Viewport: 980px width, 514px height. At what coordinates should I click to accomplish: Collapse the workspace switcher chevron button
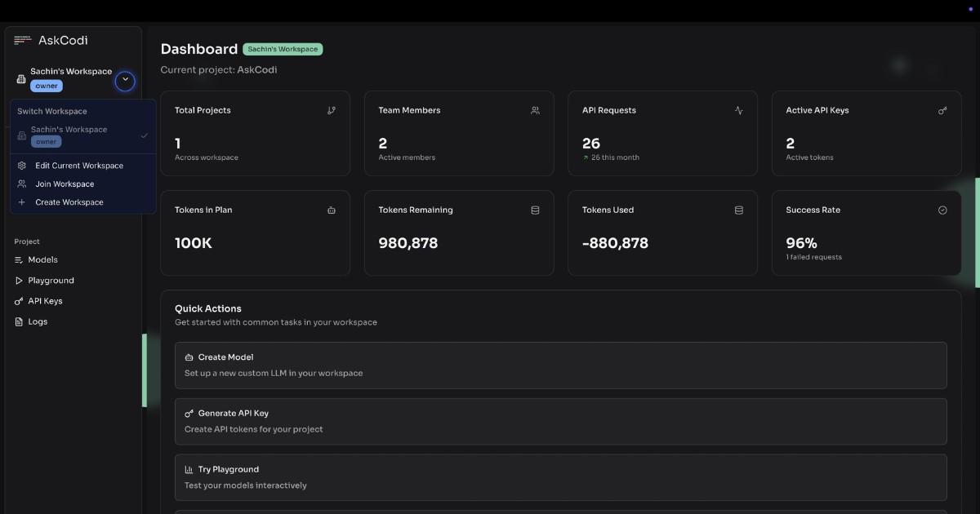(125, 80)
